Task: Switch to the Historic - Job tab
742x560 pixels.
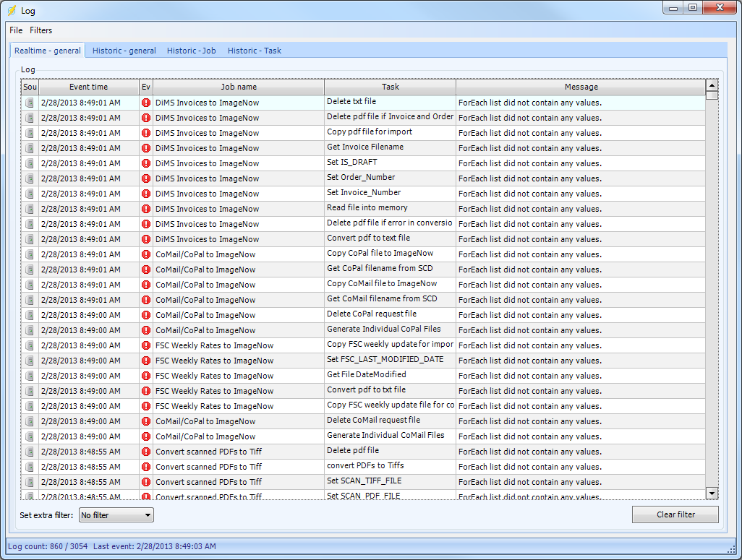Action: pyautogui.click(x=191, y=51)
